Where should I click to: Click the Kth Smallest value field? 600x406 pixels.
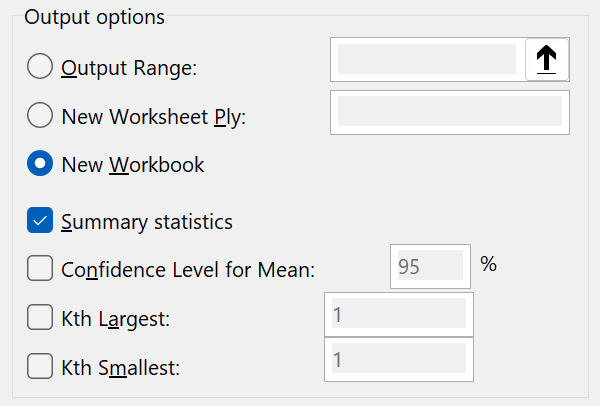tap(398, 359)
